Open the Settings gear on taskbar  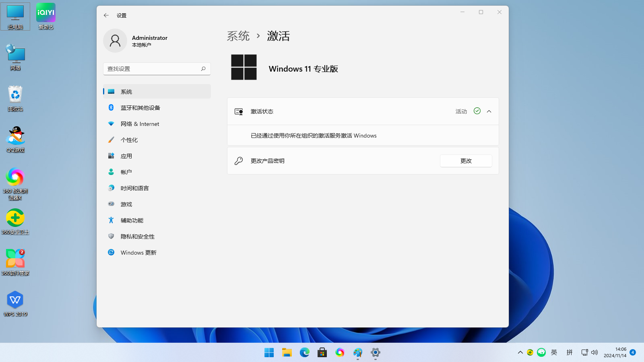pyautogui.click(x=375, y=352)
